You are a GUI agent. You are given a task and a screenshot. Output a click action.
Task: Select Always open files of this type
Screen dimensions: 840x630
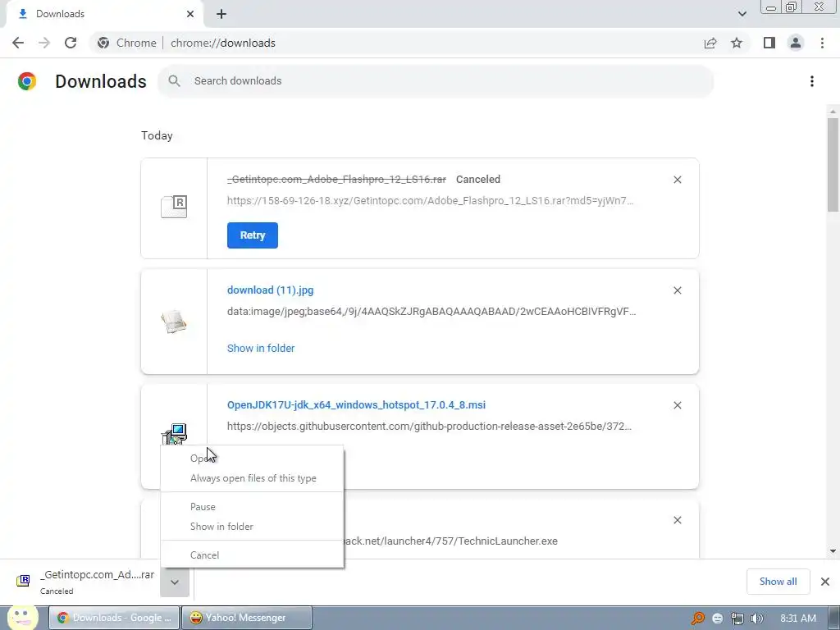(253, 478)
